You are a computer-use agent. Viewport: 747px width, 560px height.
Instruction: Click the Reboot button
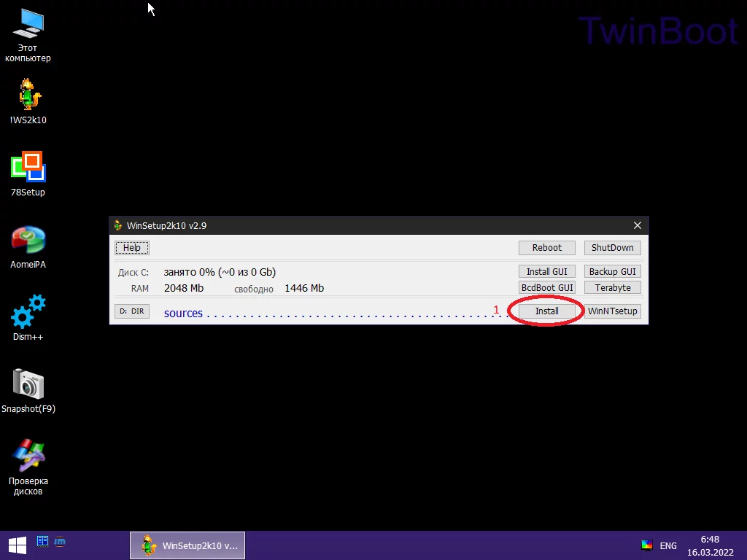[x=547, y=248]
